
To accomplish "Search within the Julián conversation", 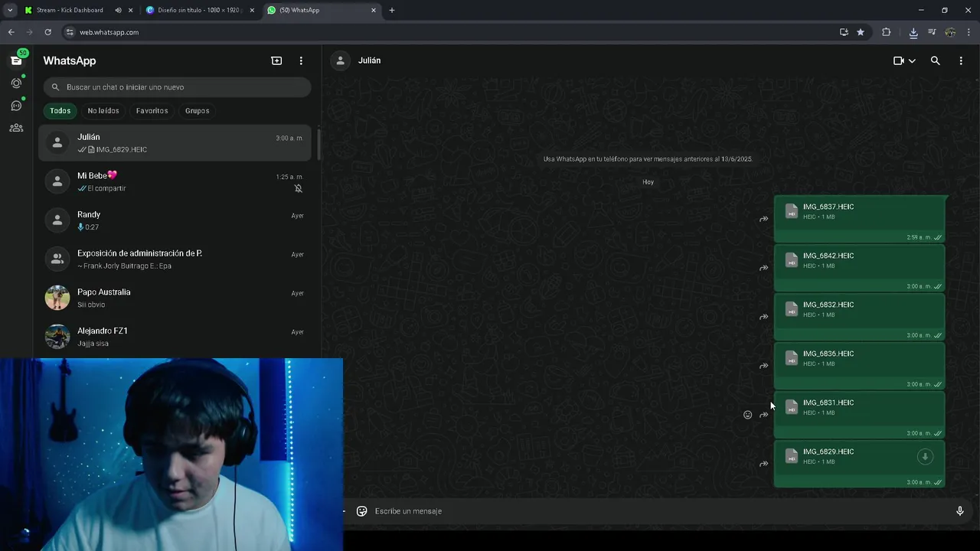I will (935, 60).
